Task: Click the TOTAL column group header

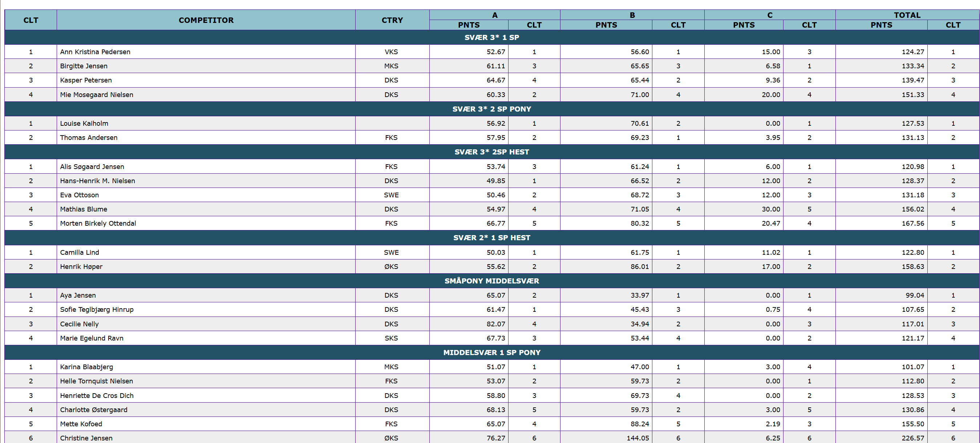Action: (x=907, y=15)
